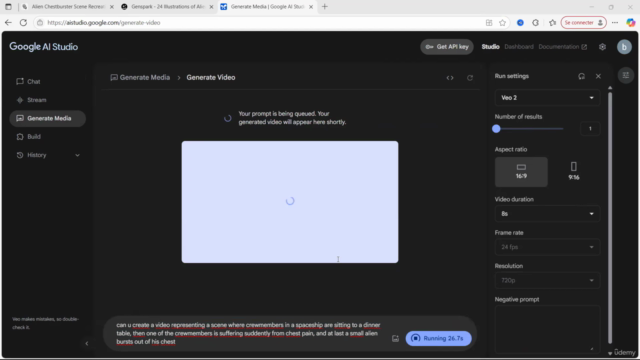
Task: Open browser settings and more menu
Action: point(615,23)
